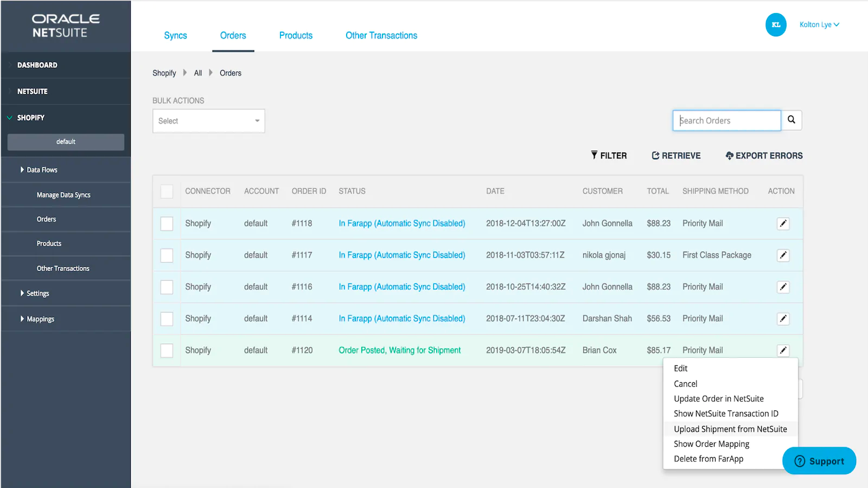Click the KL user avatar
Viewport: 868px width, 488px height.
[x=776, y=25]
